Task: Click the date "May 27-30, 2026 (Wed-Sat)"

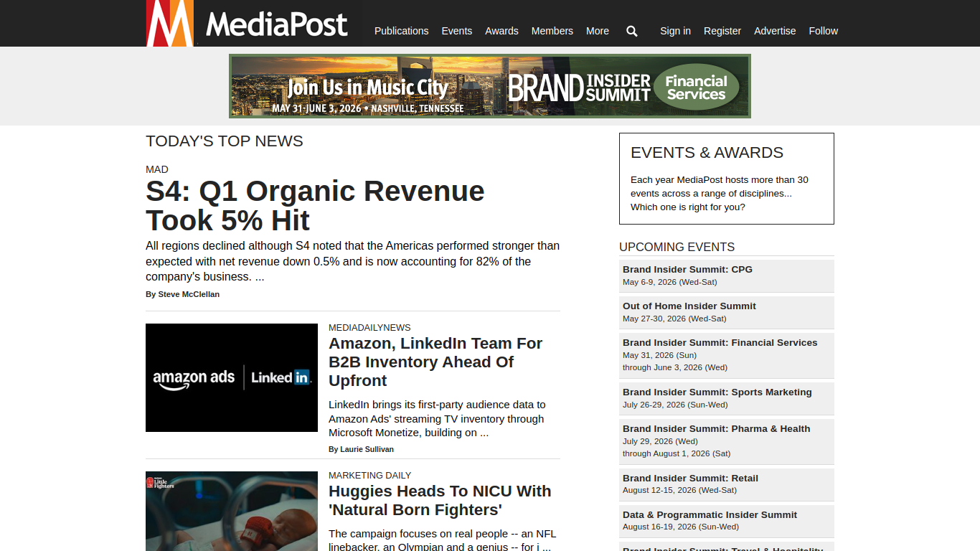Action: 674,319
